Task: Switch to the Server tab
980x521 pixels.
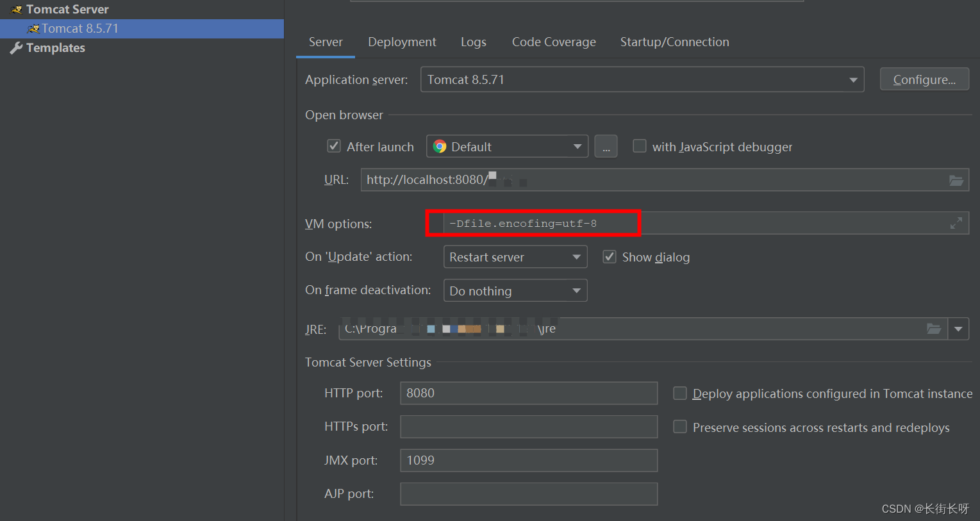Action: (326, 42)
